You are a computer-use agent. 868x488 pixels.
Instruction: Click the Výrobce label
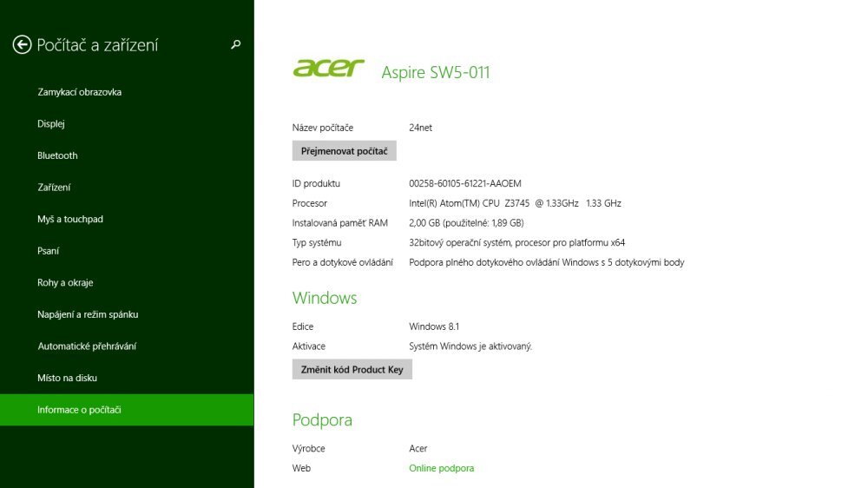pos(308,449)
